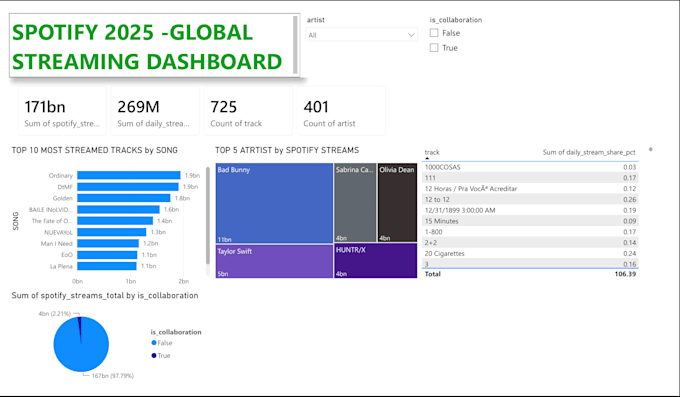
Task: Select the 12/31/1899 3:00:00 AM row
Action: pos(530,210)
